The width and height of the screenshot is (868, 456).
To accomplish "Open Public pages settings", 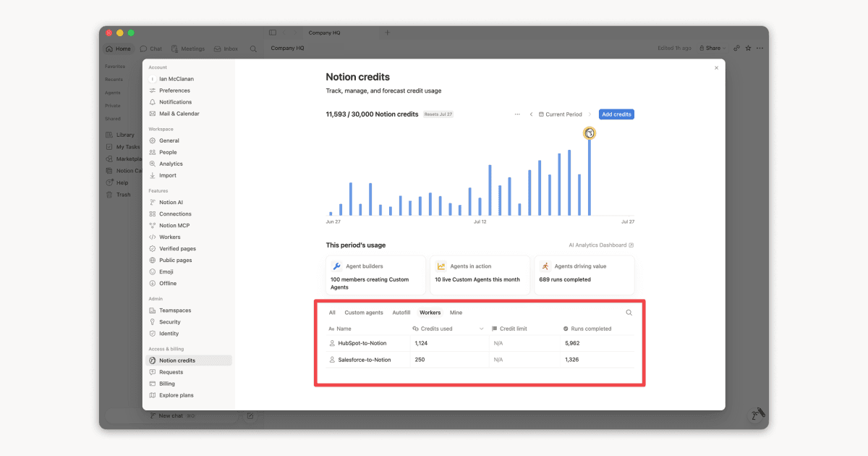I will coord(189,260).
